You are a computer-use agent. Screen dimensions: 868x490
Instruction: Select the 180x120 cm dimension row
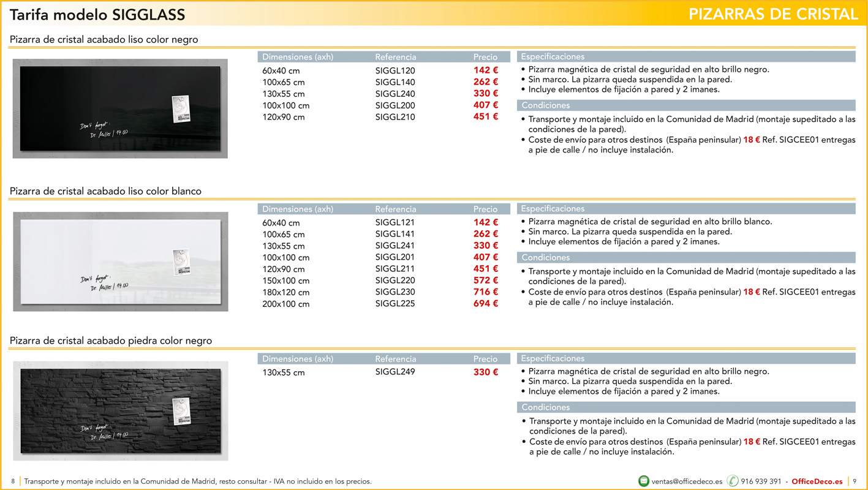pos(286,292)
